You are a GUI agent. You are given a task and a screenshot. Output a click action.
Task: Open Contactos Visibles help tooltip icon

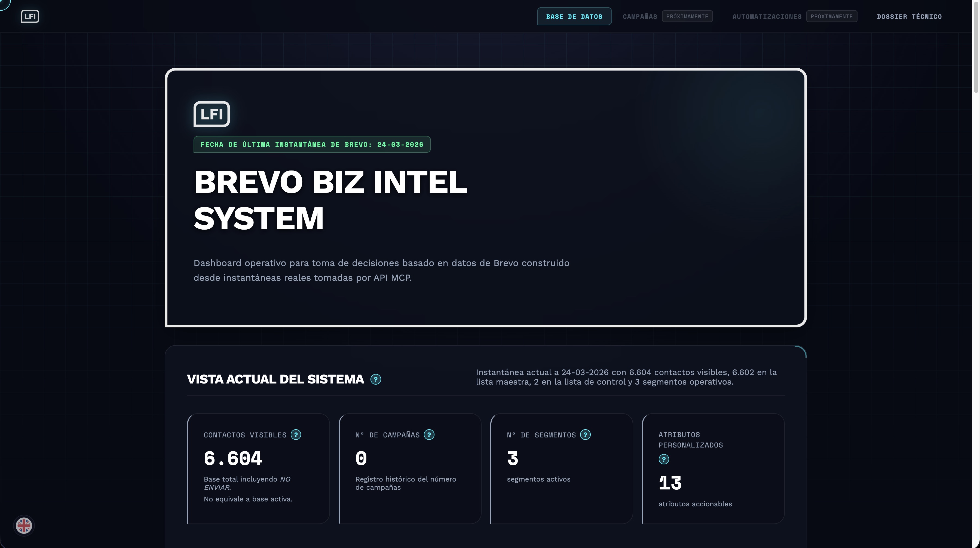296,435
